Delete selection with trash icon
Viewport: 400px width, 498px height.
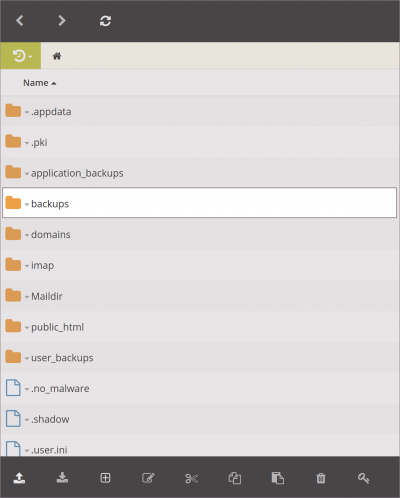321,478
